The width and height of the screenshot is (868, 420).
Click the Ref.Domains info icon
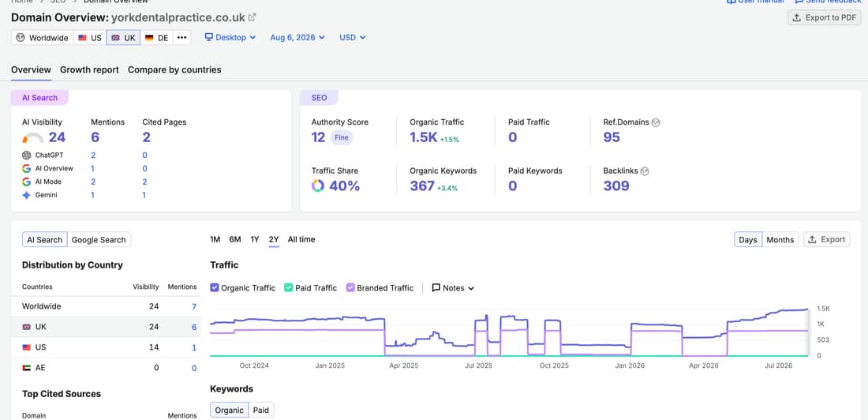(656, 122)
